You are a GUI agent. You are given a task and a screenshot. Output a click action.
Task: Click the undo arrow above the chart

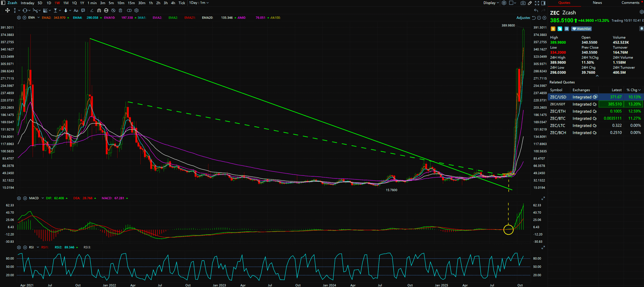[536, 10]
